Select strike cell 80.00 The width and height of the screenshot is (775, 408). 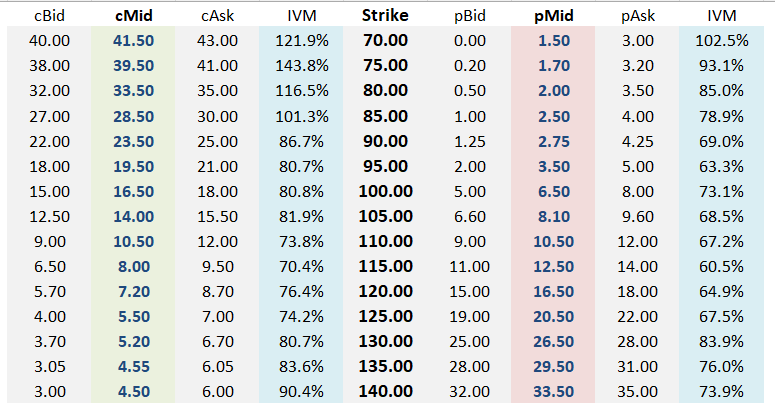point(386,91)
